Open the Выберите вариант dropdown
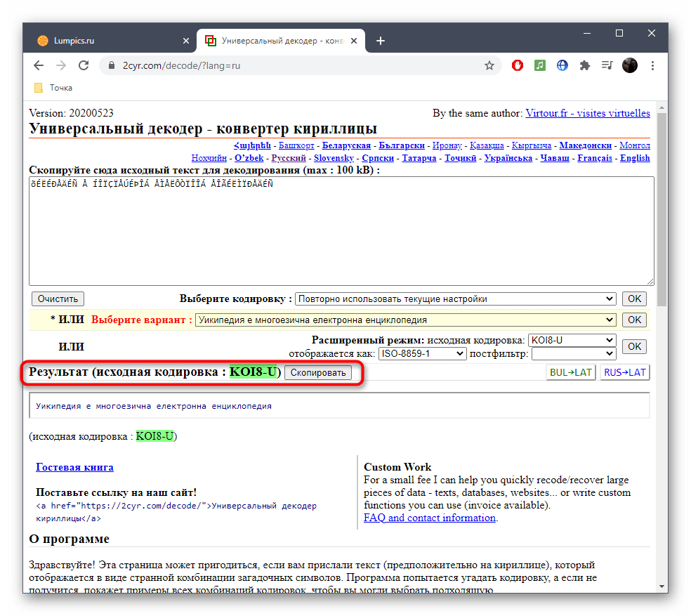The height and width of the screenshot is (616, 691). pos(405,320)
